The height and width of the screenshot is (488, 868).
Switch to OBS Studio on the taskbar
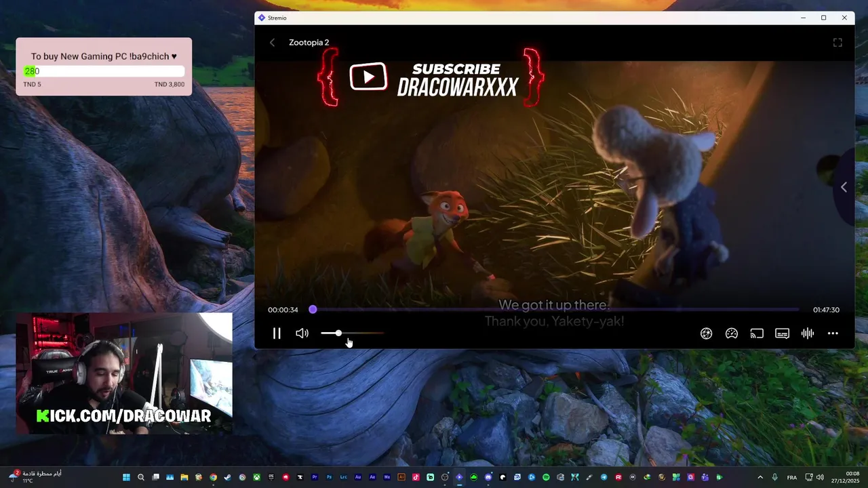pyautogui.click(x=445, y=477)
